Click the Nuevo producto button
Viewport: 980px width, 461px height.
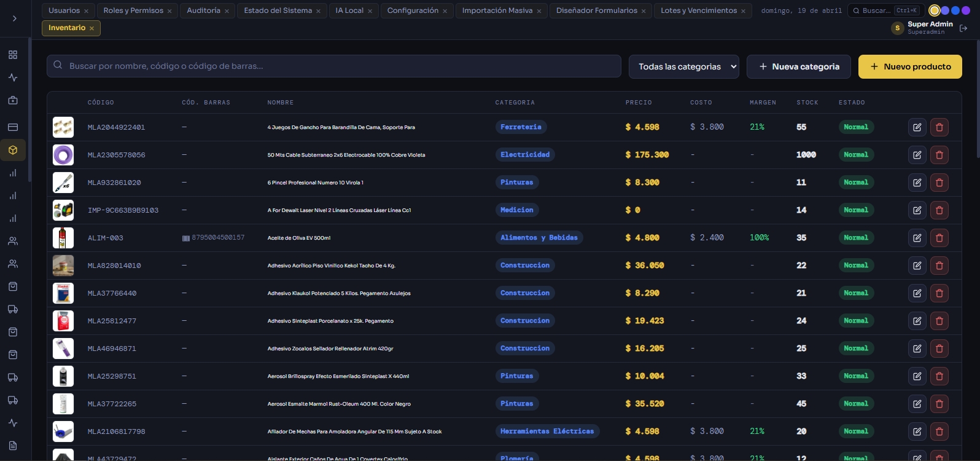click(x=909, y=66)
